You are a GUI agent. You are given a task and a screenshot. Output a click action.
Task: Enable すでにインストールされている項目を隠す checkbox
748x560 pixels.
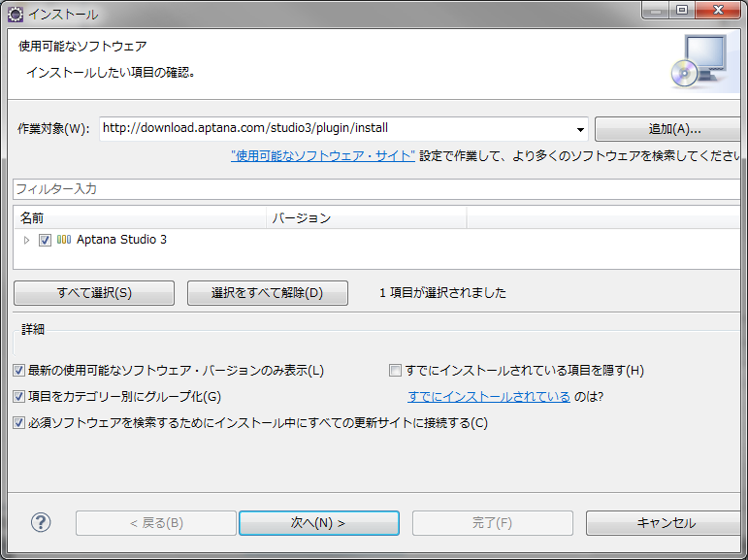pos(395,371)
